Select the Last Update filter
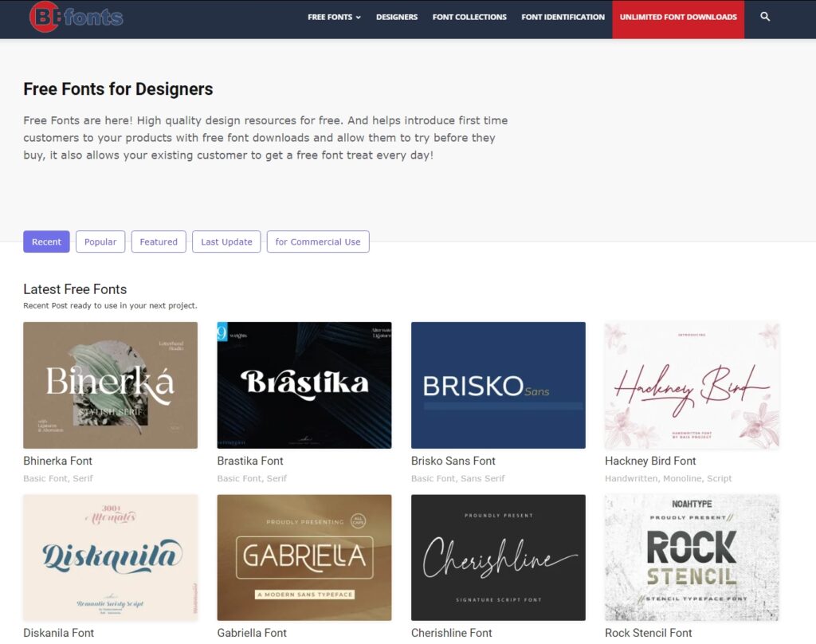Viewport: 816px width, 644px height. coord(226,241)
